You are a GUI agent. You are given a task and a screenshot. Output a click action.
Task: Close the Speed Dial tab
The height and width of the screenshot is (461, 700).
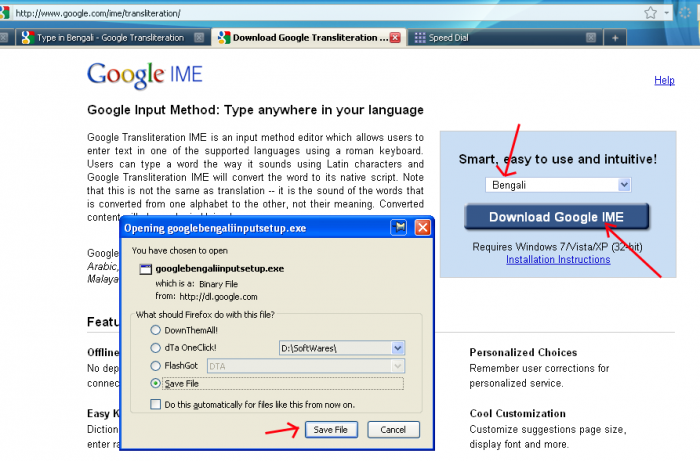pos(591,37)
